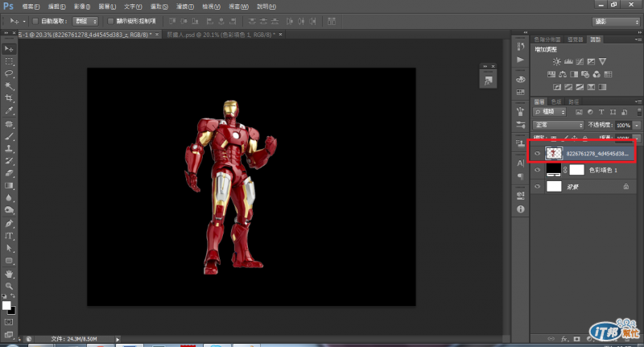Hide the 8226761278 layer with its eye icon
The image size is (644, 347).
coord(538,152)
